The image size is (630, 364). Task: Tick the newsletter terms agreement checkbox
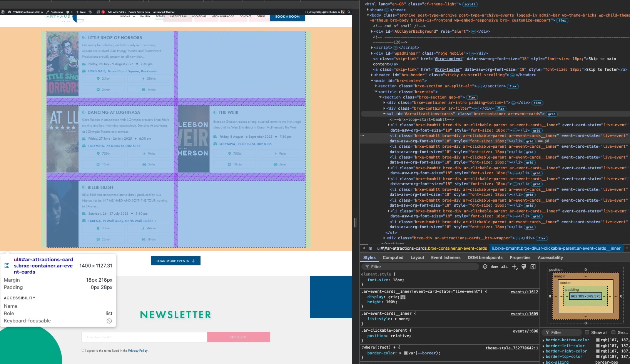point(83,351)
